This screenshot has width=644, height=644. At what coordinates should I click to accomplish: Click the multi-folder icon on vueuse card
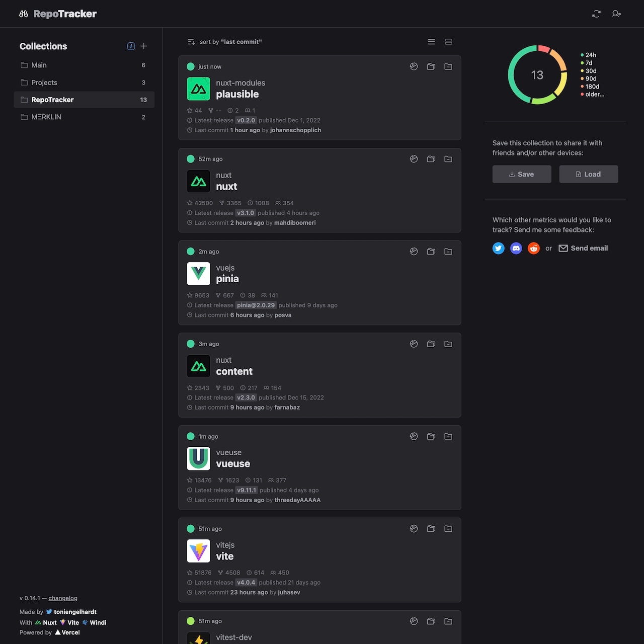[431, 436]
